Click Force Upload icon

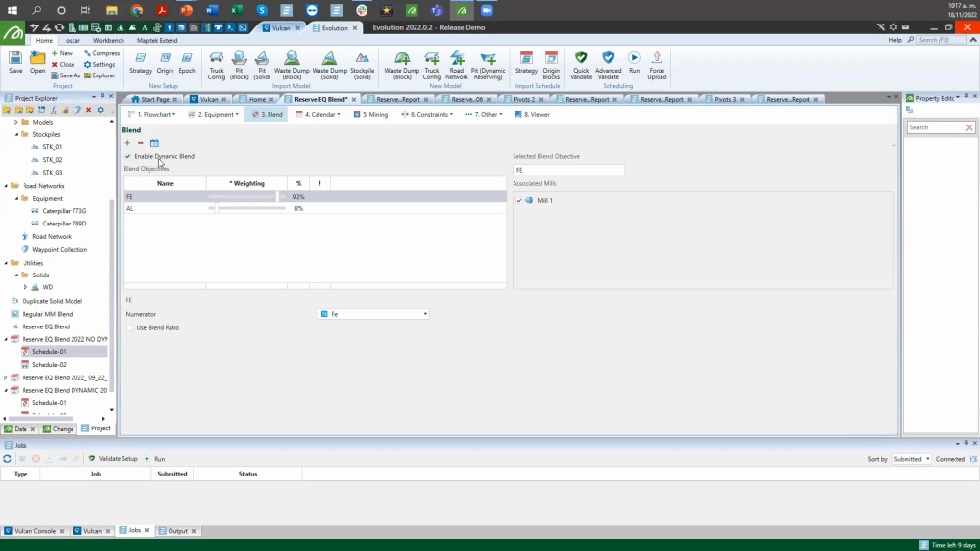click(657, 66)
